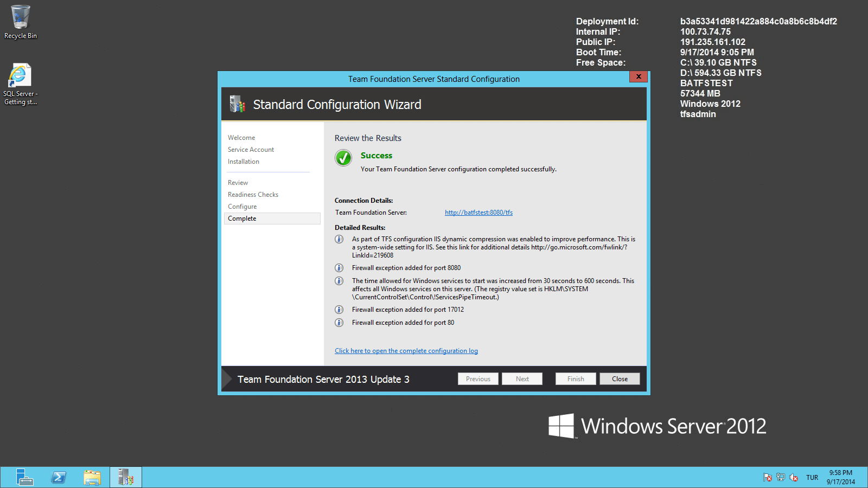Open the http://batfstest:8080/tfs link
Viewport: 868px width, 488px height.
478,212
